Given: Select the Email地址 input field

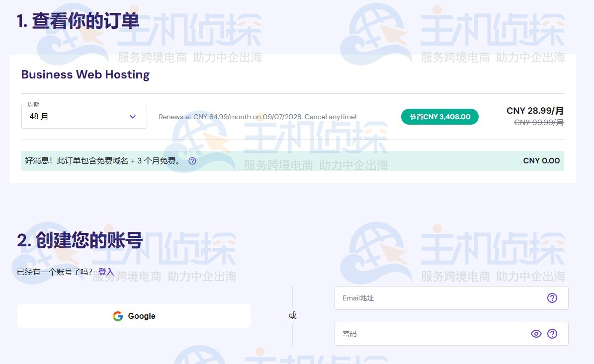Looking at the screenshot, I should [437, 298].
